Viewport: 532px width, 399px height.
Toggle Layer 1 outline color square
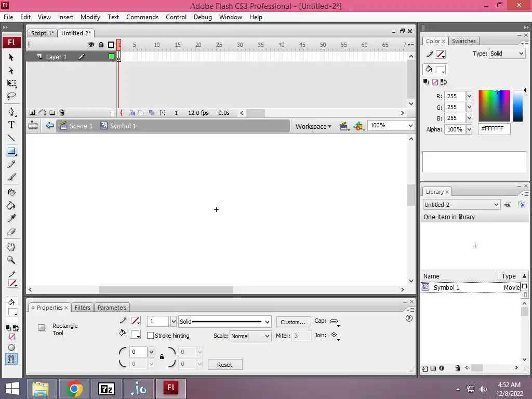click(111, 57)
